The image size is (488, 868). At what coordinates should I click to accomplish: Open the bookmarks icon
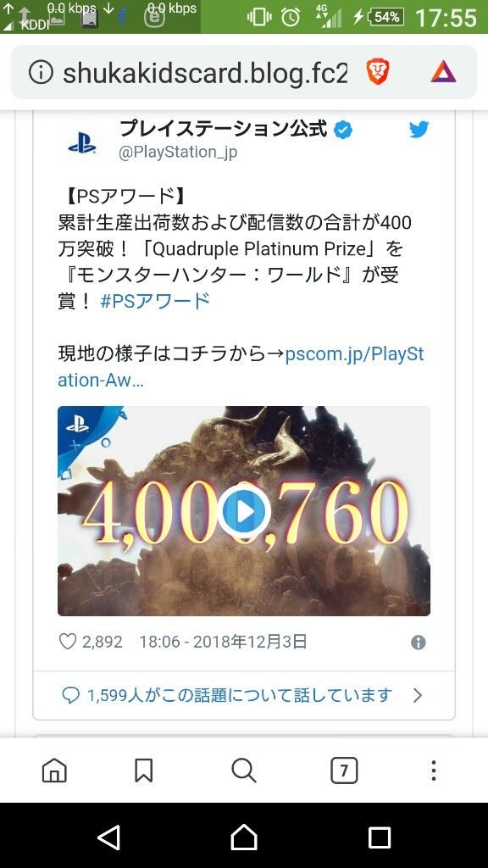click(x=144, y=770)
